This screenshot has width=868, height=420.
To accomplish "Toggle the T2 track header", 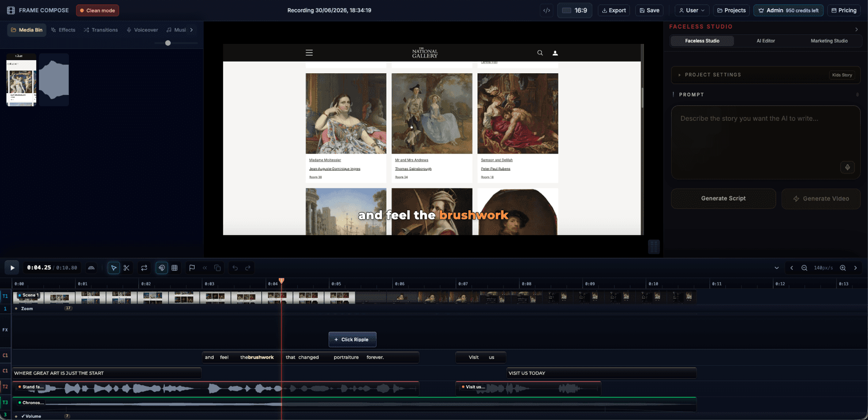I will [5, 386].
